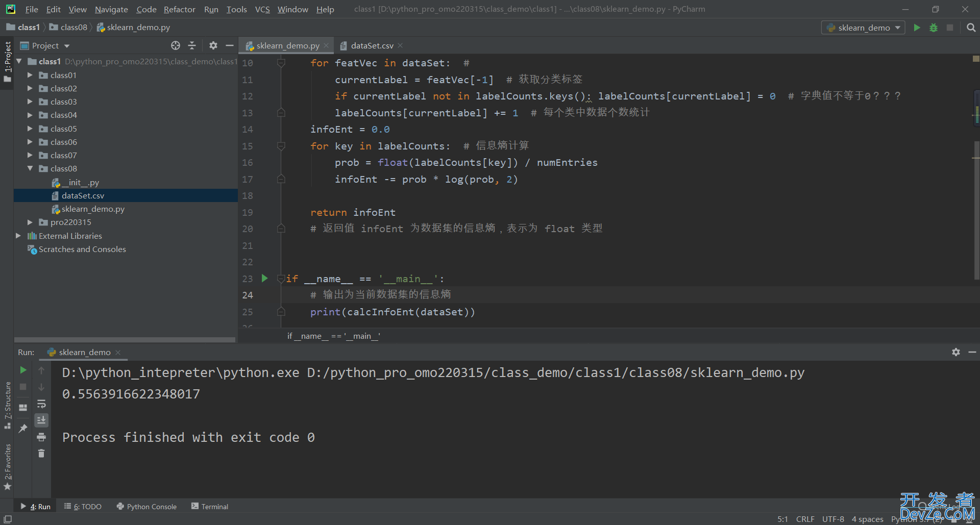Screen dimensions: 980x525
Task: Click the Project panel horizontal scrollbar
Action: [125, 339]
